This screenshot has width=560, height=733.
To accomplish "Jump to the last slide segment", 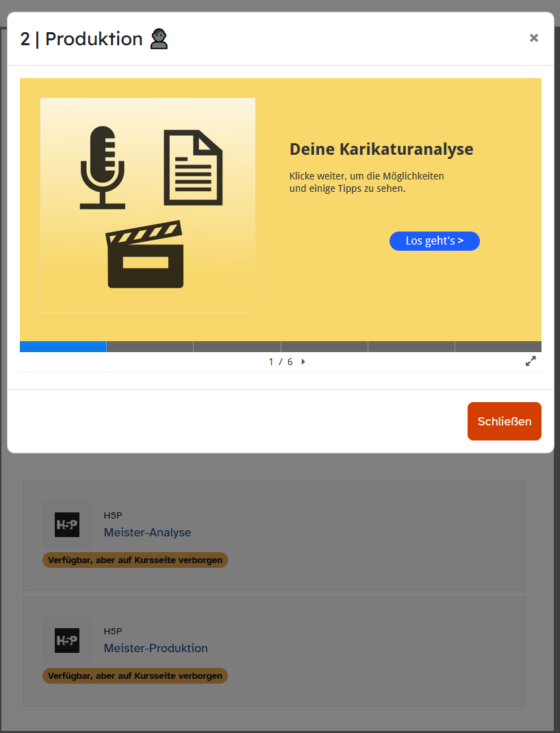I will [x=498, y=347].
